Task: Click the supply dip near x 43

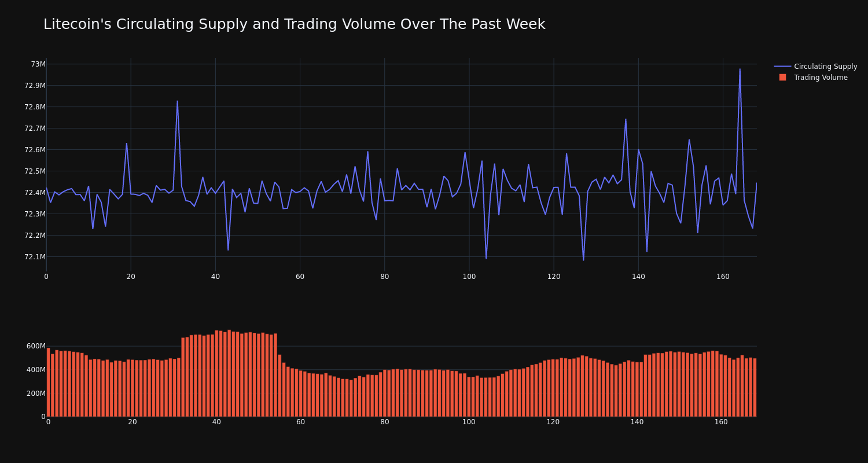Action: pos(228,250)
